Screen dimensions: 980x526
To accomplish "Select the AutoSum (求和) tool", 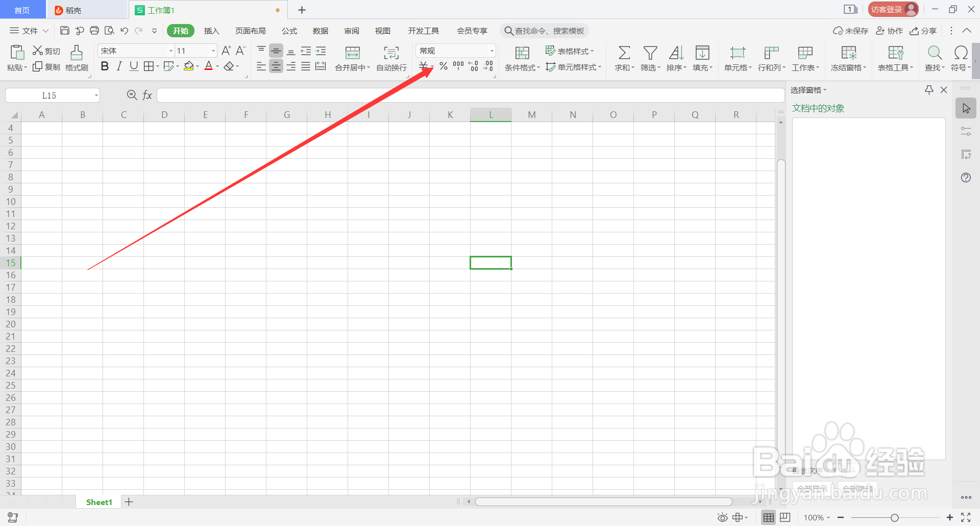I will (623, 58).
